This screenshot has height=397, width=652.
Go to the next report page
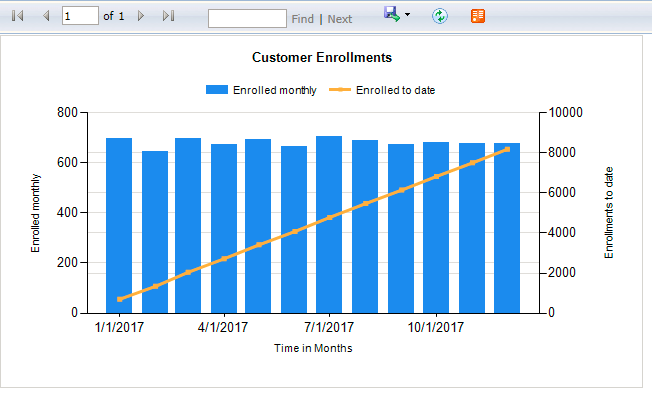point(141,16)
